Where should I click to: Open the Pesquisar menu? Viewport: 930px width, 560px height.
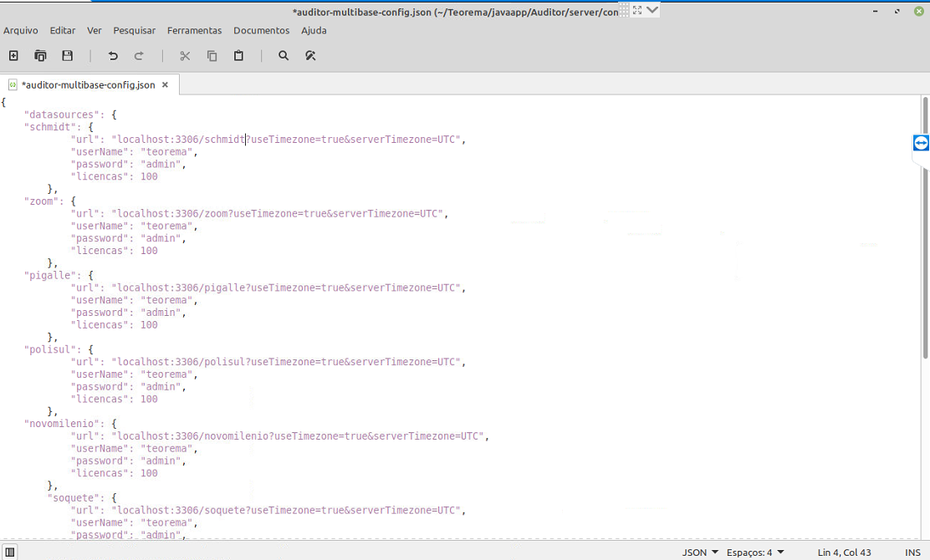click(134, 30)
